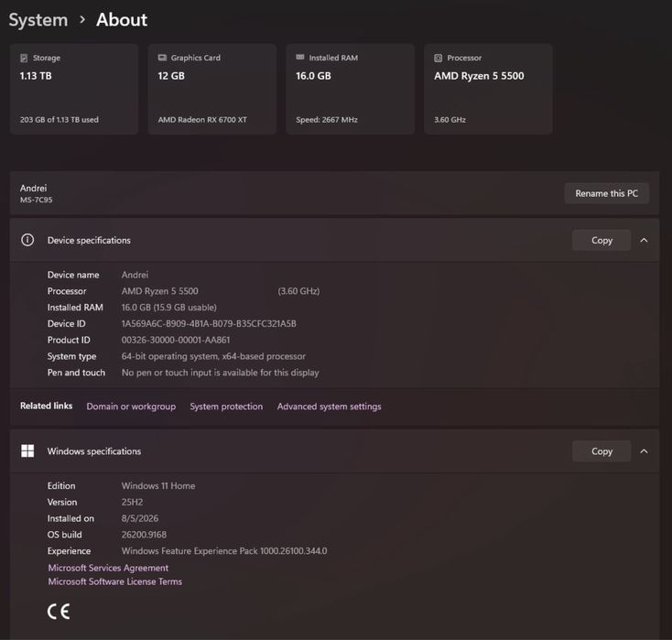
Task: Open System protection link
Action: [x=226, y=407]
